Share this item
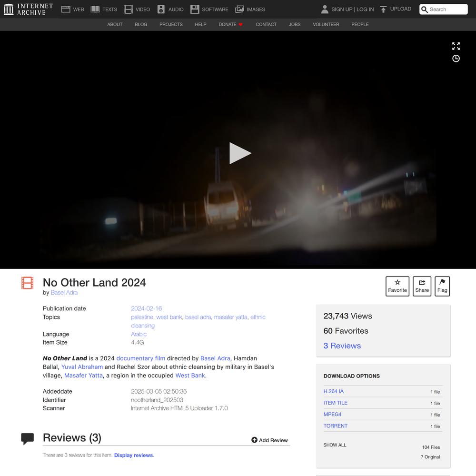The height and width of the screenshot is (476, 476). coord(422,286)
